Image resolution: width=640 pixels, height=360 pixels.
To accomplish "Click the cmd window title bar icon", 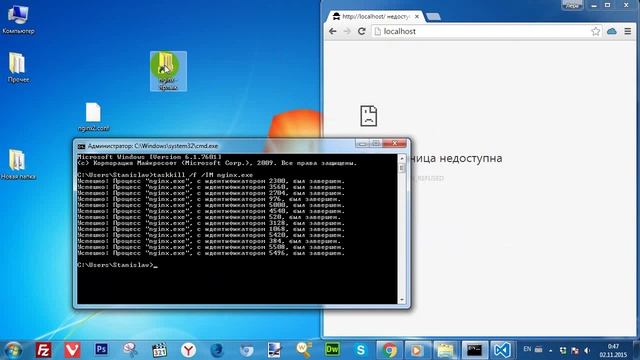I will [81, 146].
